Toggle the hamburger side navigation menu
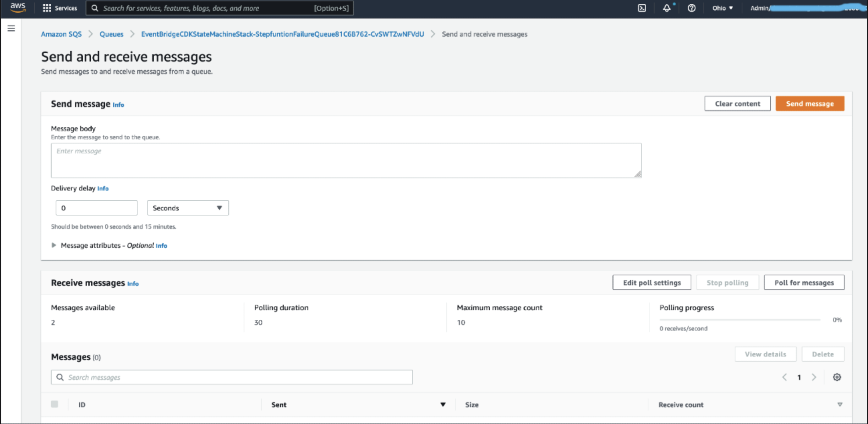Viewport: 868px width, 424px height. [x=11, y=28]
